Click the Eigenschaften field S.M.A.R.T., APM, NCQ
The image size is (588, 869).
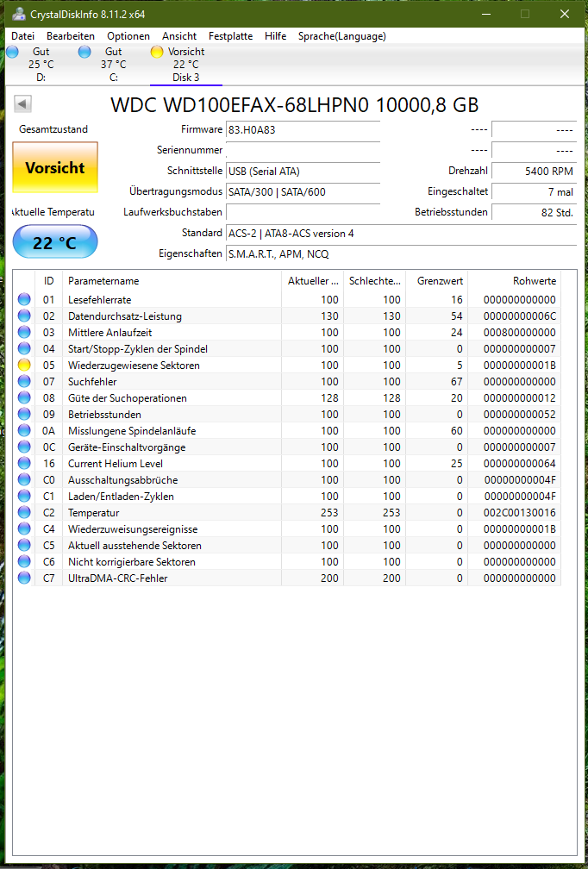point(401,253)
